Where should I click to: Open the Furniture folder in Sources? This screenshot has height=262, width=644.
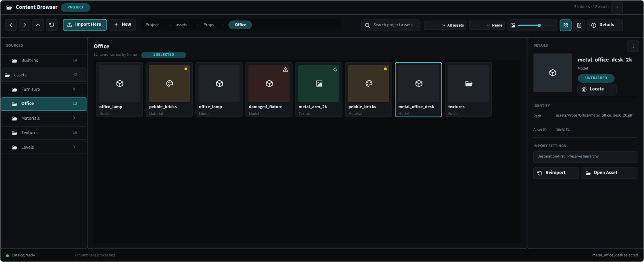pos(44,90)
